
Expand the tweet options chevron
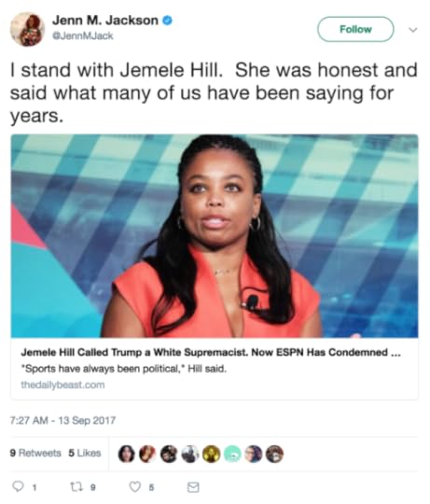click(x=412, y=30)
